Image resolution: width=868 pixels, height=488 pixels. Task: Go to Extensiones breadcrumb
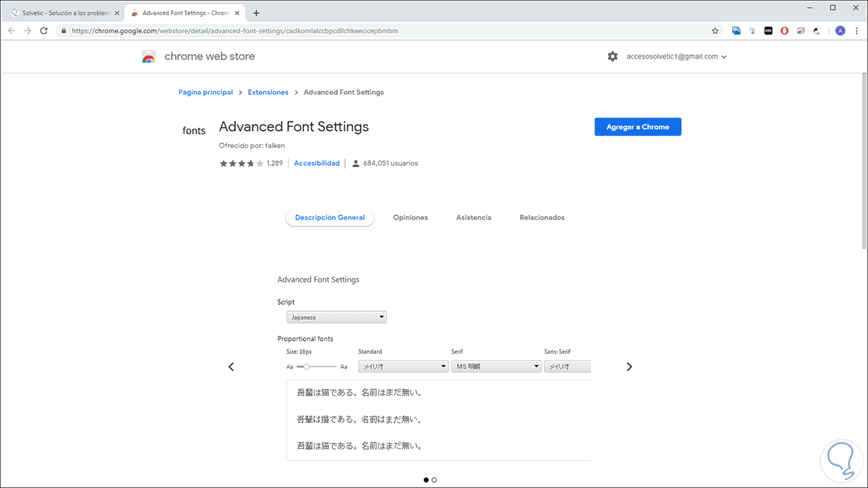(x=268, y=92)
